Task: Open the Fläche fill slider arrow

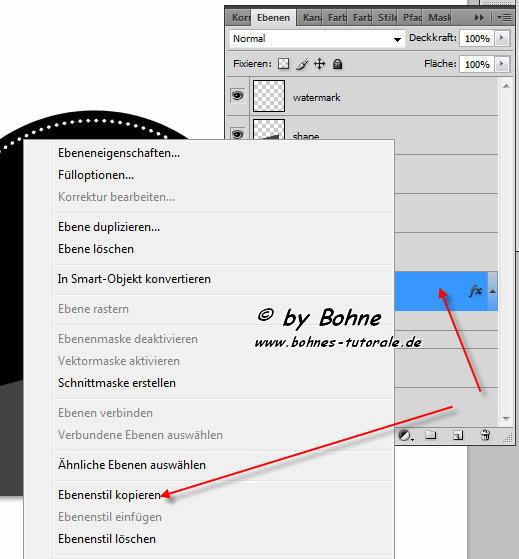Action: pyautogui.click(x=502, y=64)
